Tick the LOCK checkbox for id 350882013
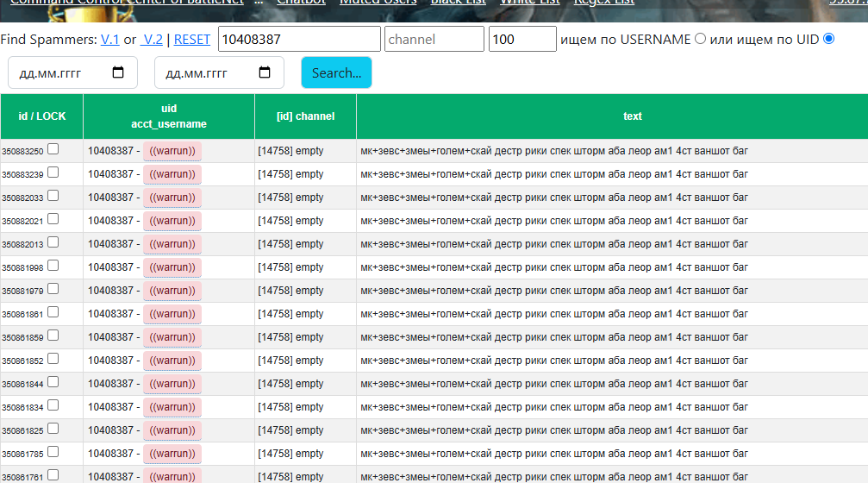Viewport: 868px width, 483px height. (53, 242)
